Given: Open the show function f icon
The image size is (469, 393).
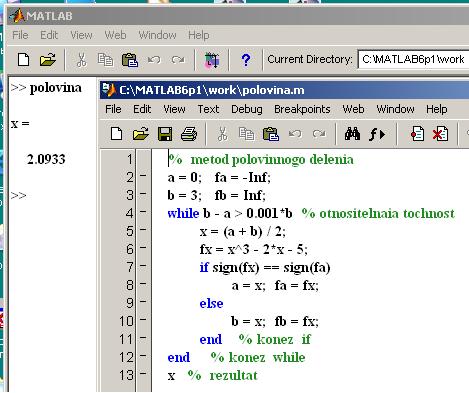Looking at the screenshot, I should pos(377,134).
